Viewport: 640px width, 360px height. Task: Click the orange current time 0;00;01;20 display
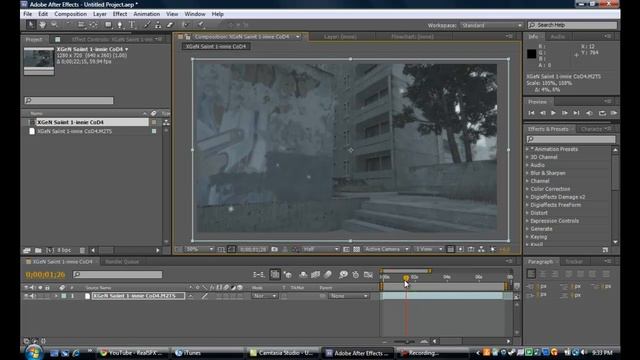coord(45,275)
